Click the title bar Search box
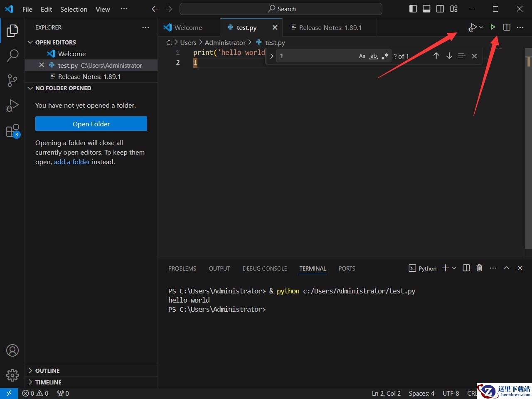 pos(281,9)
